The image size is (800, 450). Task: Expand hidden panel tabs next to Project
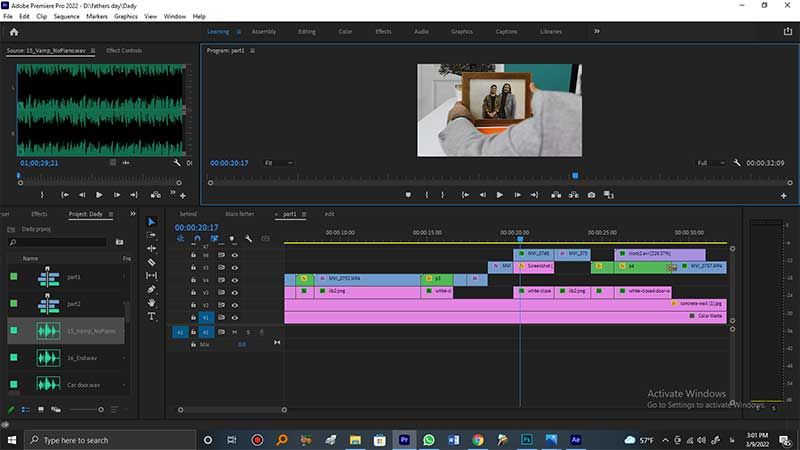click(133, 214)
